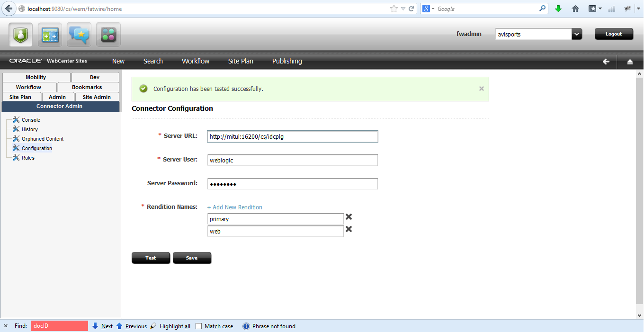Viewport: 644px width, 332px height.
Task: Click the Add New Rendition link
Action: (234, 207)
